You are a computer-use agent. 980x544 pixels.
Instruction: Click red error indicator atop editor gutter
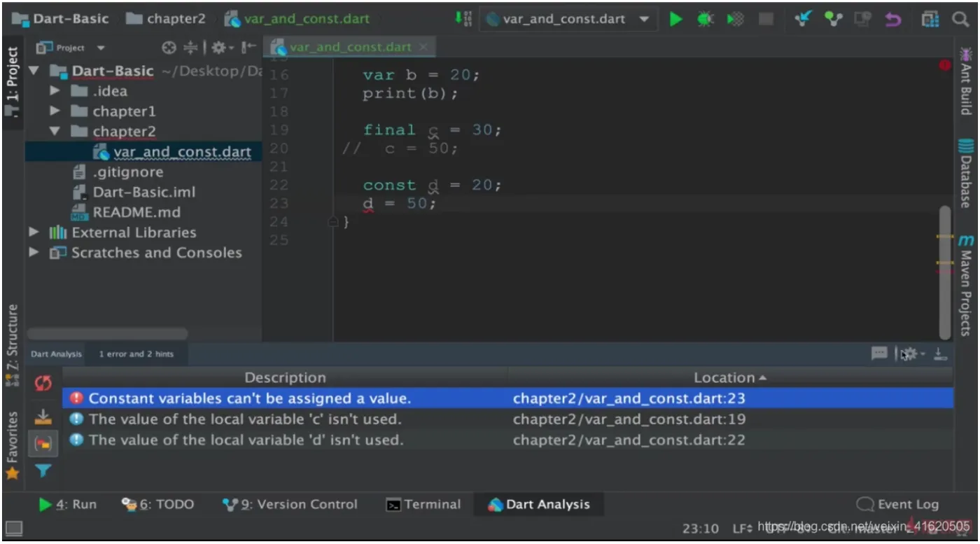pos(945,65)
